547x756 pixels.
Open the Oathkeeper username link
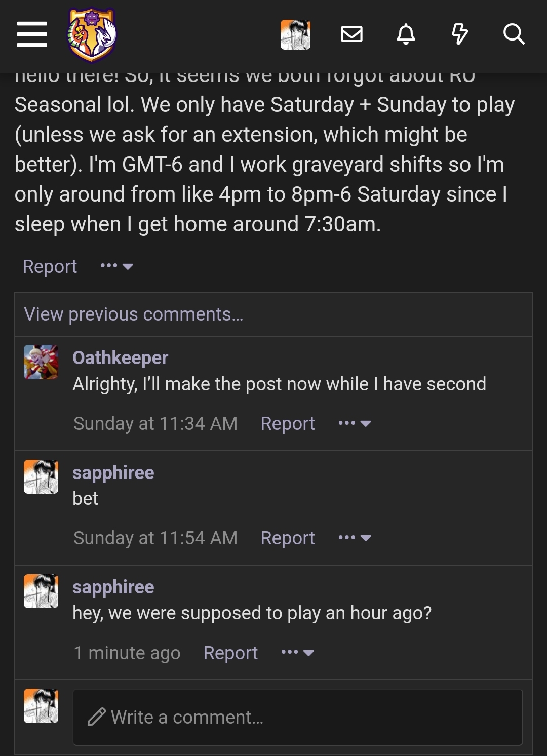click(x=120, y=357)
